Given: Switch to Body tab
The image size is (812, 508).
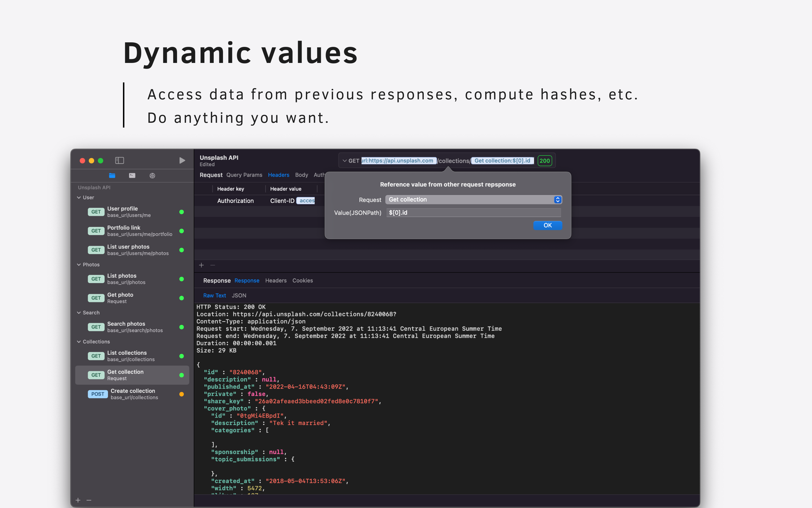Looking at the screenshot, I should click(301, 175).
